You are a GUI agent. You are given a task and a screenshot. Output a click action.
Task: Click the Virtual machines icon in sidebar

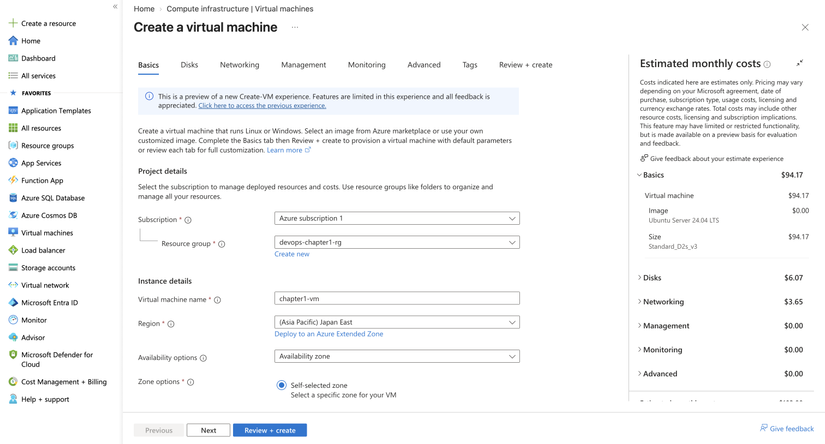click(x=13, y=233)
